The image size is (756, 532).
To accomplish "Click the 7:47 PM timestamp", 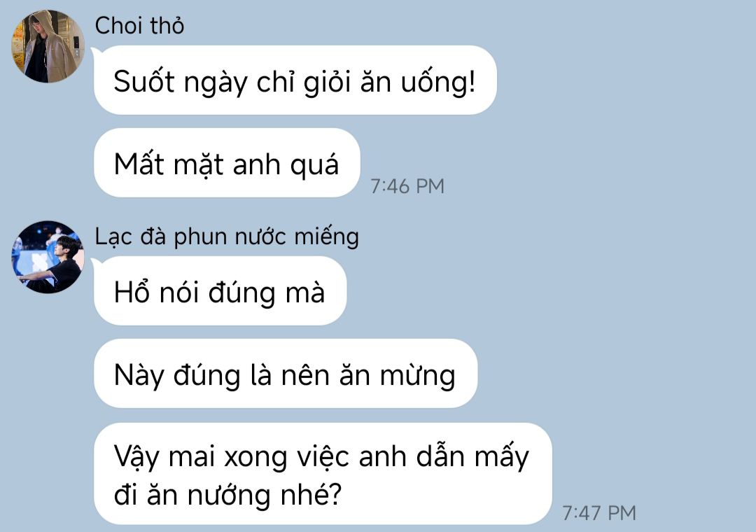I will click(x=599, y=512).
